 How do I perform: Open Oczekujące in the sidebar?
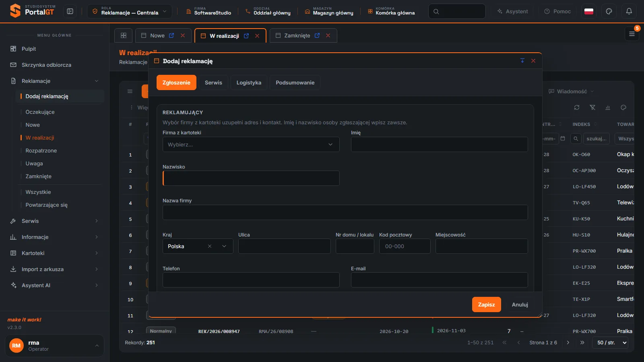click(x=40, y=112)
